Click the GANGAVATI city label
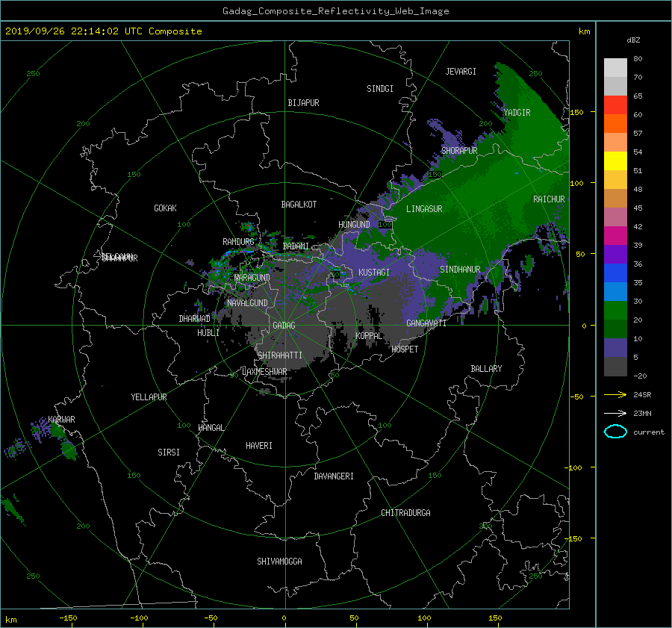672x628 pixels. [426, 323]
